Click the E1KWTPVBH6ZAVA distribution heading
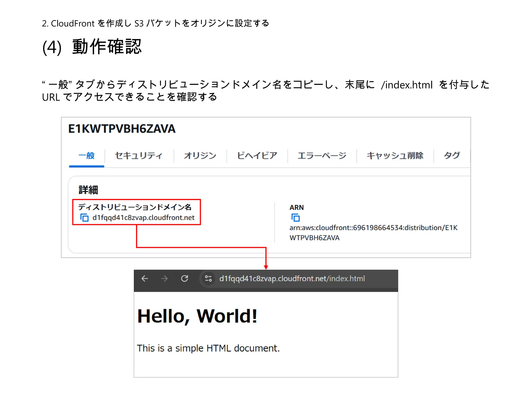Screen dimensions: 532x399 pyautogui.click(x=122, y=129)
